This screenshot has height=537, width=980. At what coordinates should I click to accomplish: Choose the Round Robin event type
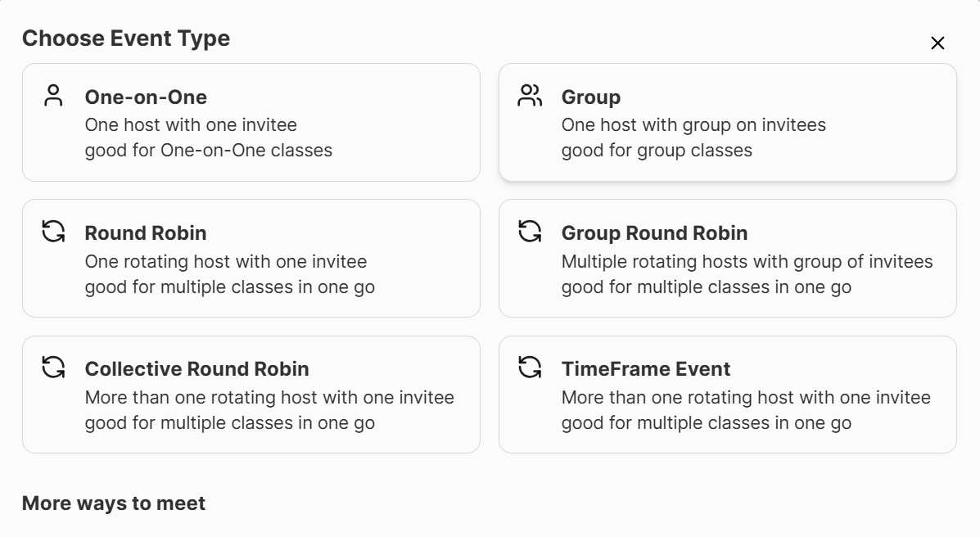[251, 258]
